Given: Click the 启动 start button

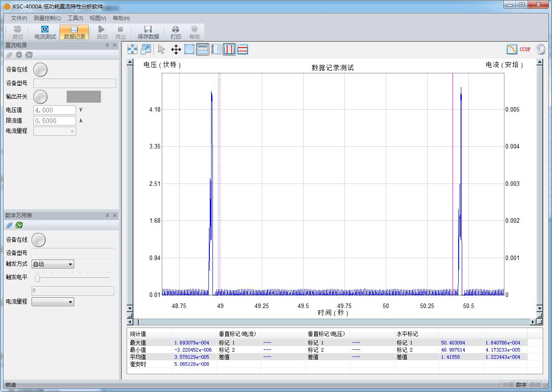Looking at the screenshot, I should [102, 32].
